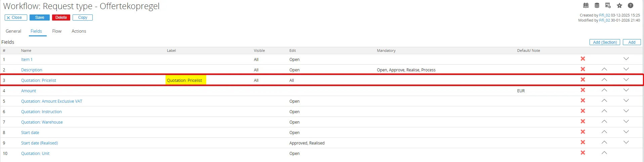Remove the Amount field via red X
This screenshot has width=644, height=162.
tap(583, 90)
